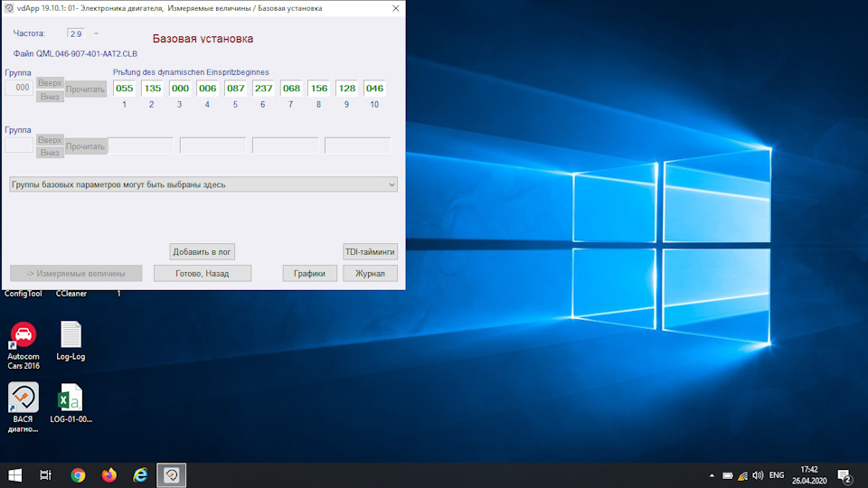Select value field 5 showing 087

click(236, 88)
